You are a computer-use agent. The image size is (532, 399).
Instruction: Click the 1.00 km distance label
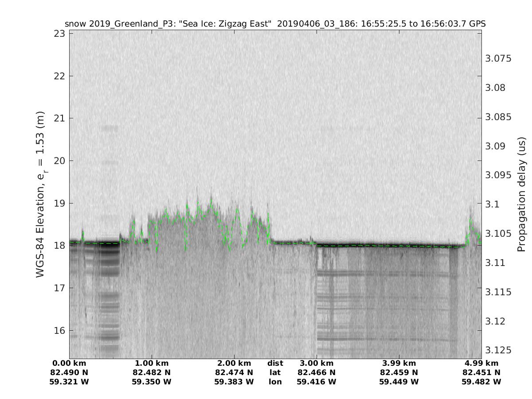pos(152,364)
